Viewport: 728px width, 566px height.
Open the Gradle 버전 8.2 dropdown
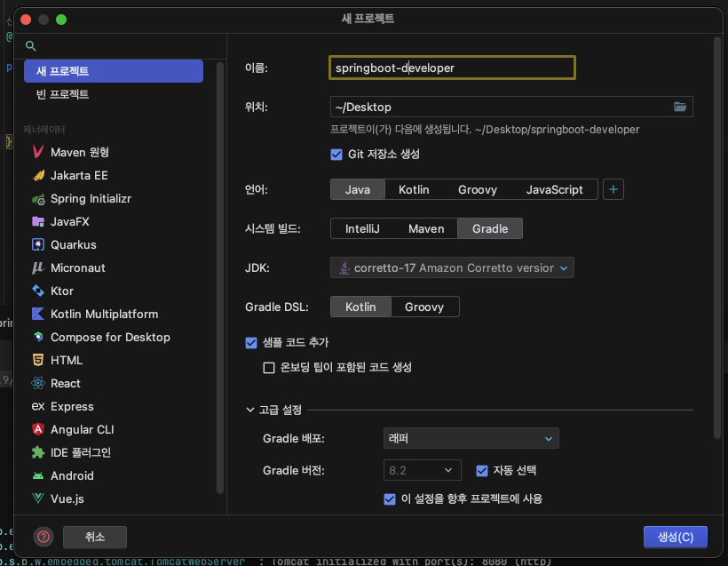[x=422, y=470]
